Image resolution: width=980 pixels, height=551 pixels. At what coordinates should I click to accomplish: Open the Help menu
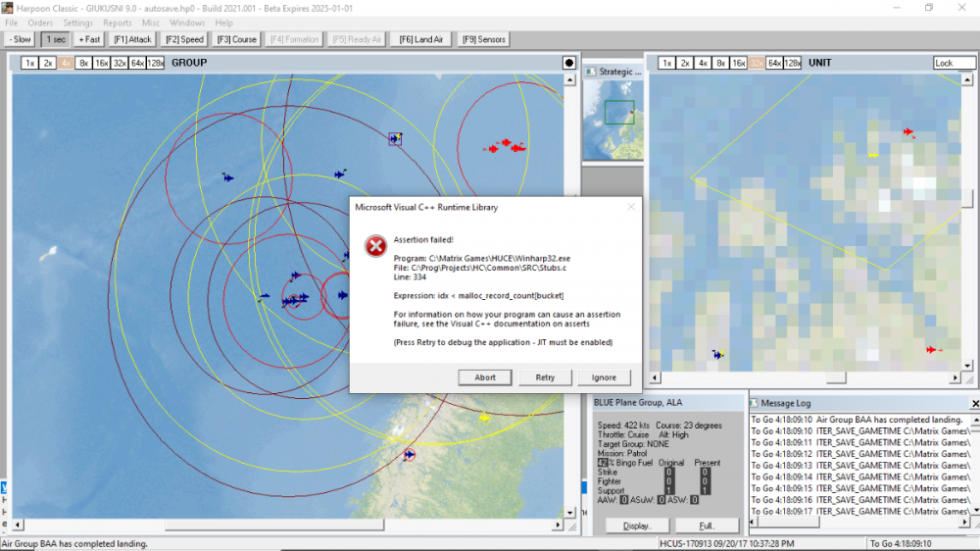223,23
